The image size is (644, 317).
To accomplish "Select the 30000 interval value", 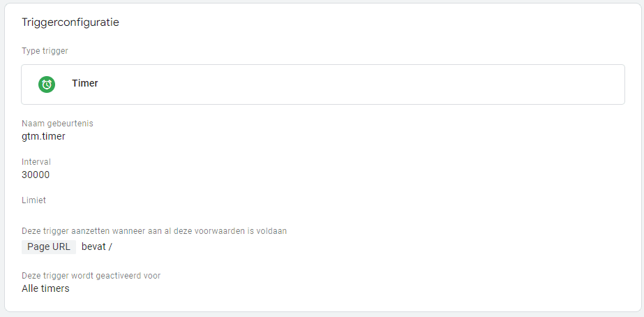I will pyautogui.click(x=36, y=175).
